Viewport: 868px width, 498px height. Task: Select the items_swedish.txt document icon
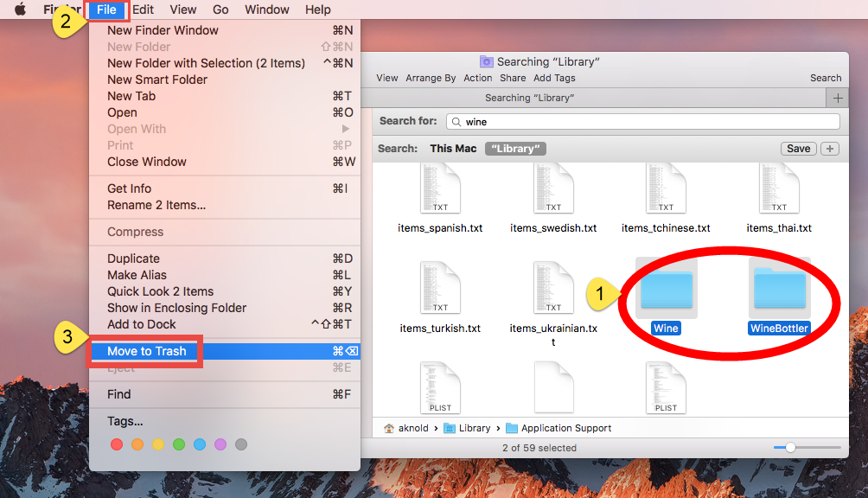tap(553, 187)
